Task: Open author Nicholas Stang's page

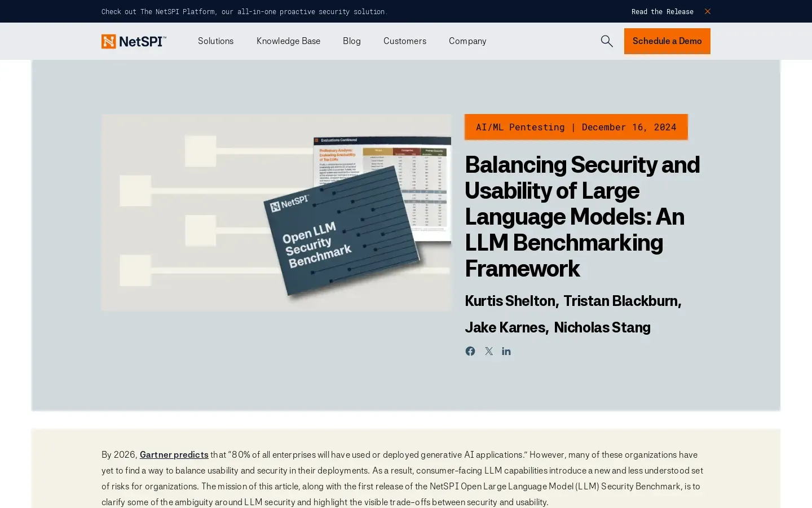Action: pos(602,327)
